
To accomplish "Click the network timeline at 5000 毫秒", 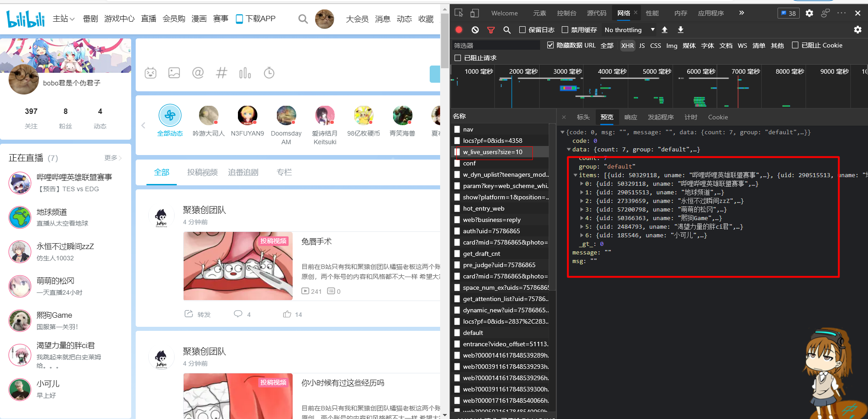I will coord(657,71).
